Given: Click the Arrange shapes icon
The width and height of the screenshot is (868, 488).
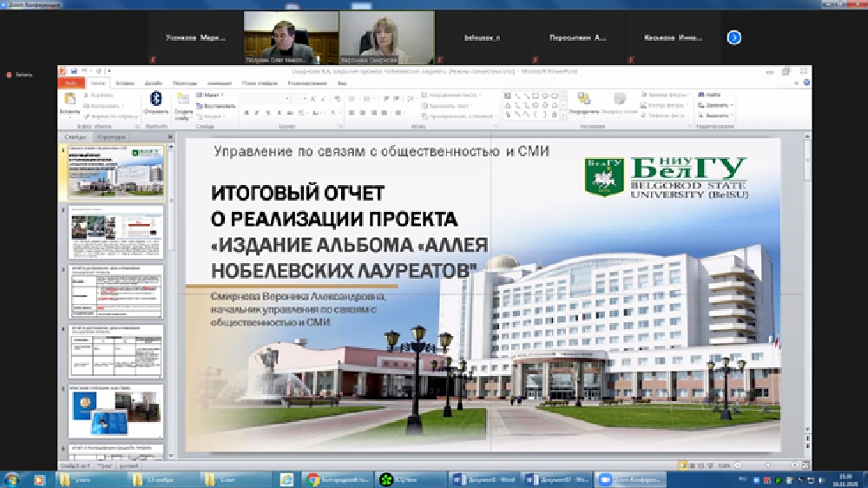Looking at the screenshot, I should tap(584, 100).
